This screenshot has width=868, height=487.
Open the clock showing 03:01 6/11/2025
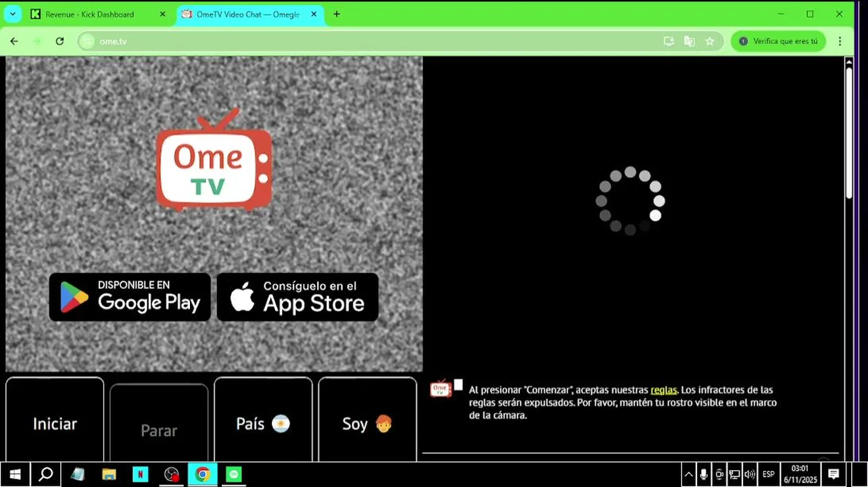click(800, 474)
